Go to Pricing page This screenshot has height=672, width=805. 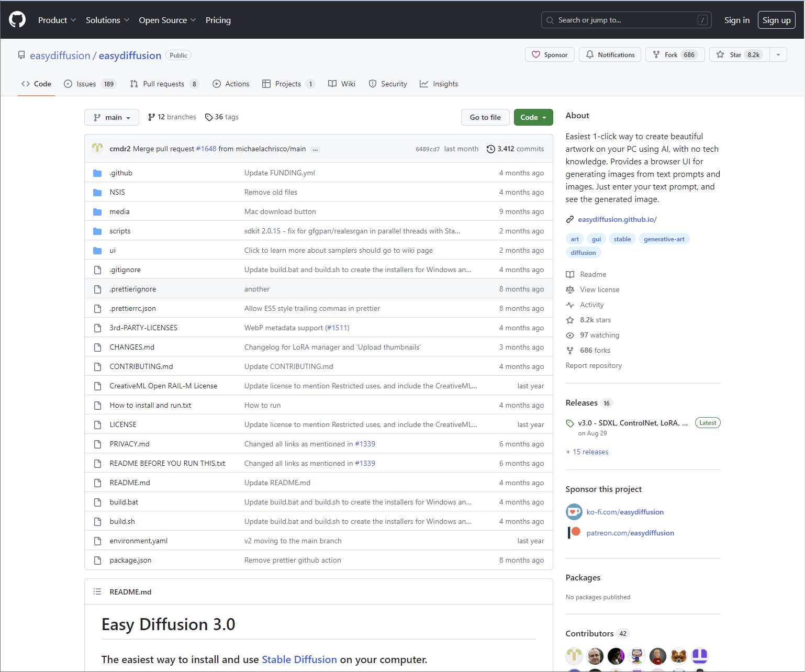218,20
